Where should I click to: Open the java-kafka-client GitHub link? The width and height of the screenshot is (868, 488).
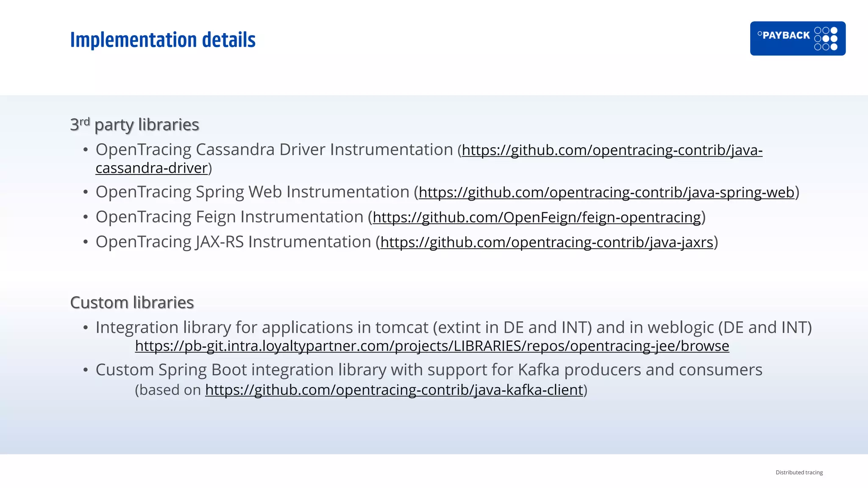point(394,390)
